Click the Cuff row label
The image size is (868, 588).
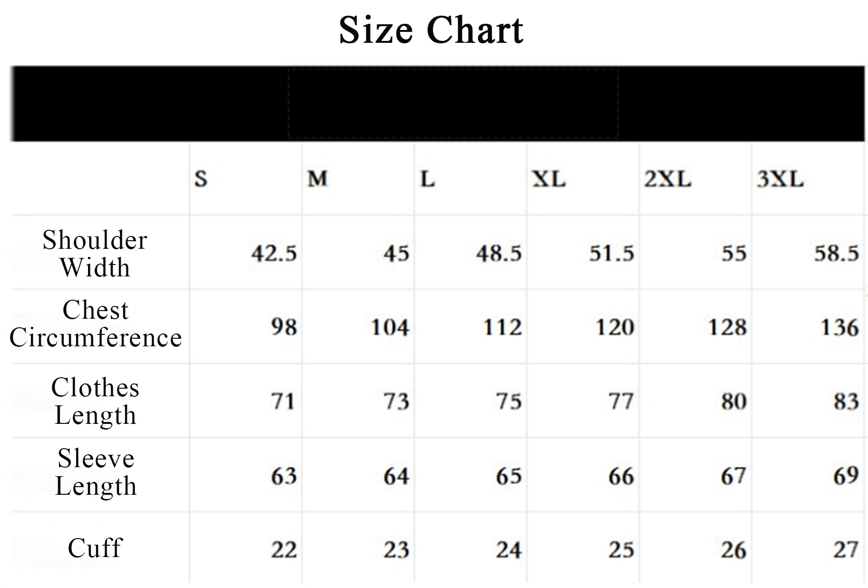click(95, 548)
